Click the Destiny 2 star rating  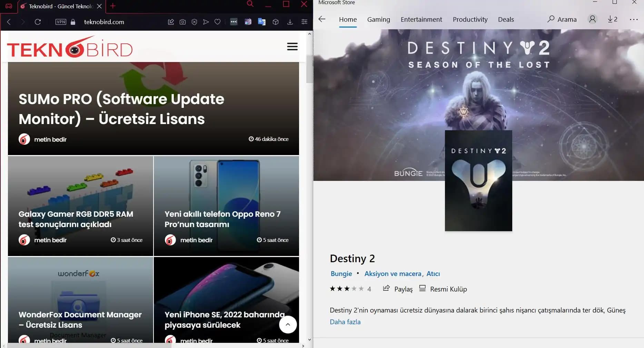point(347,289)
